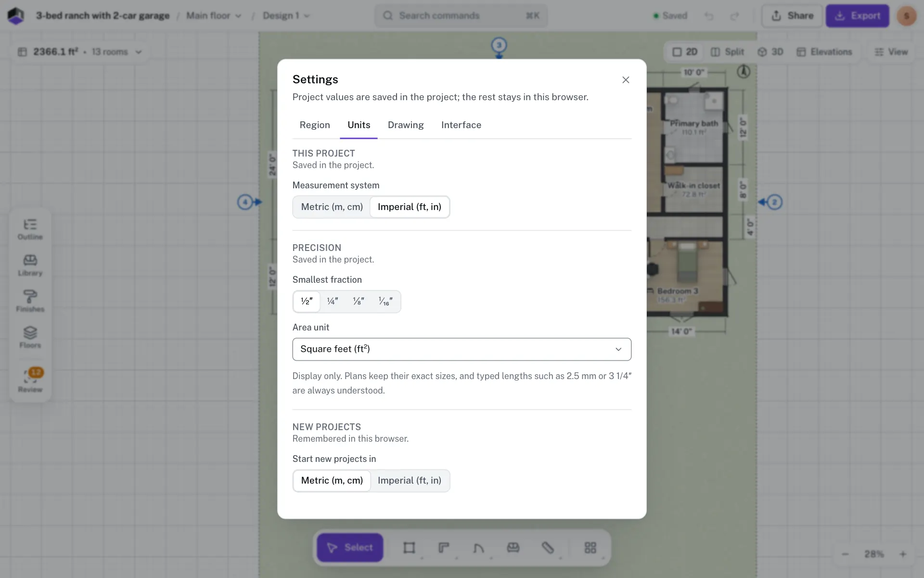The width and height of the screenshot is (924, 578).
Task: Click the Export button
Action: coord(858,16)
